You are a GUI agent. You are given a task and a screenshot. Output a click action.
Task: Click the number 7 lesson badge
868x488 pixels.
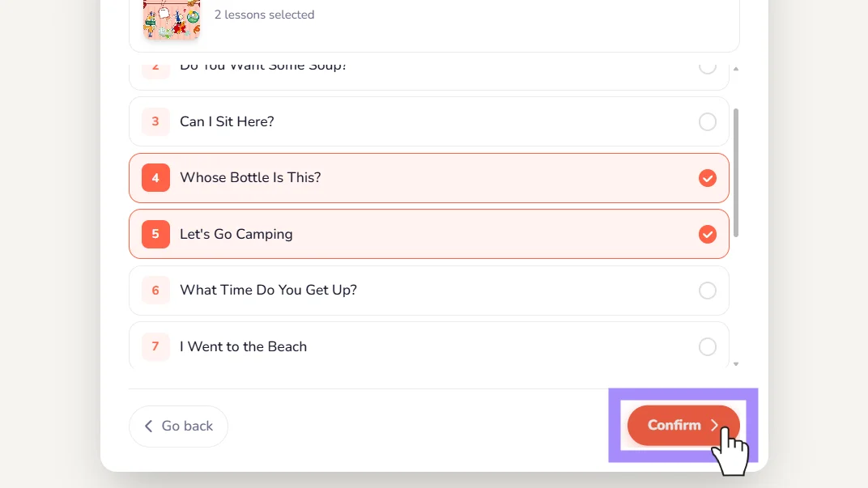(155, 346)
